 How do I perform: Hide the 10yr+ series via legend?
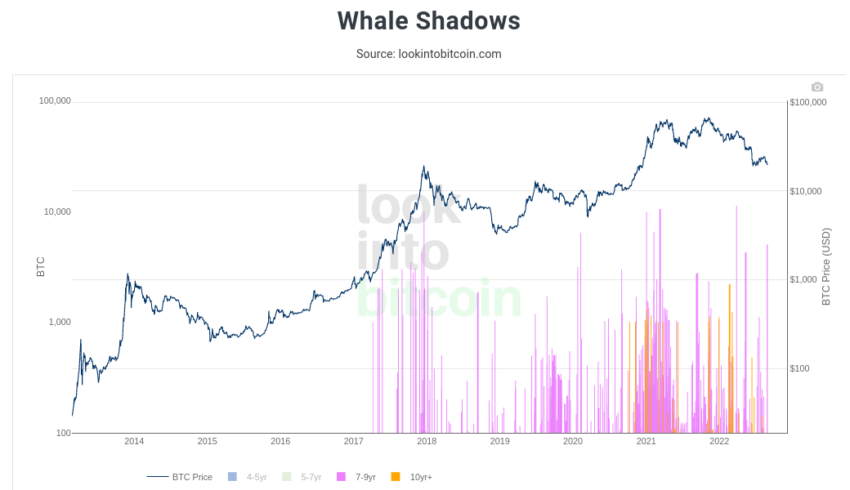[x=411, y=477]
